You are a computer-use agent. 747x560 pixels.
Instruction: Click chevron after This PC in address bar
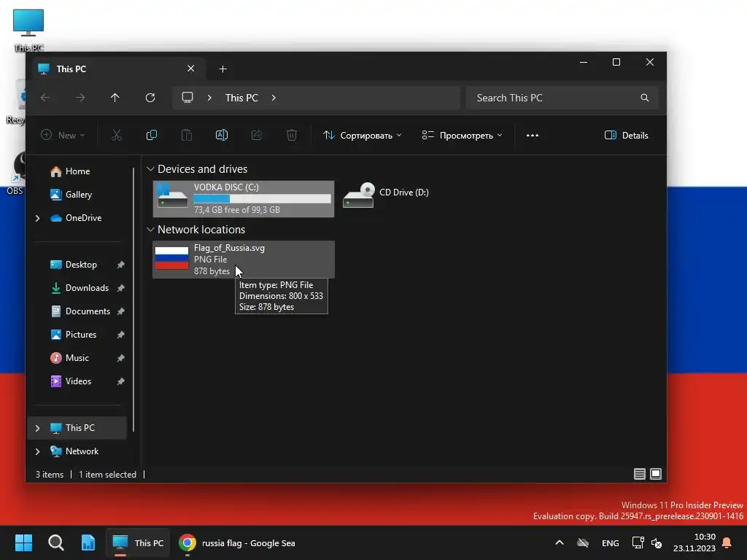[274, 98]
